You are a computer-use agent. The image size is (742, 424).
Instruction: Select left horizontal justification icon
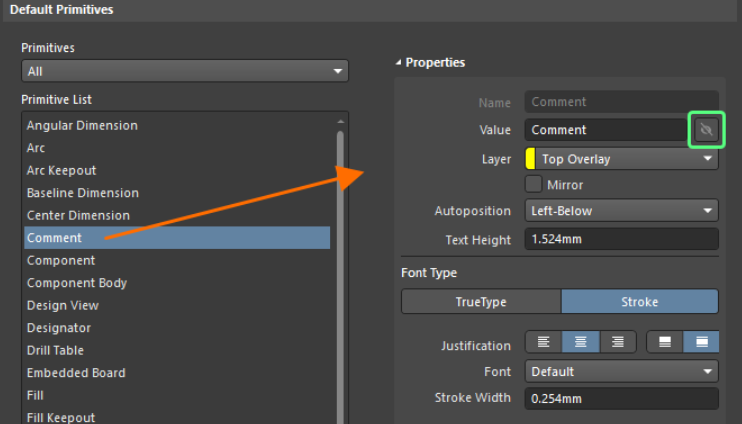pos(544,342)
